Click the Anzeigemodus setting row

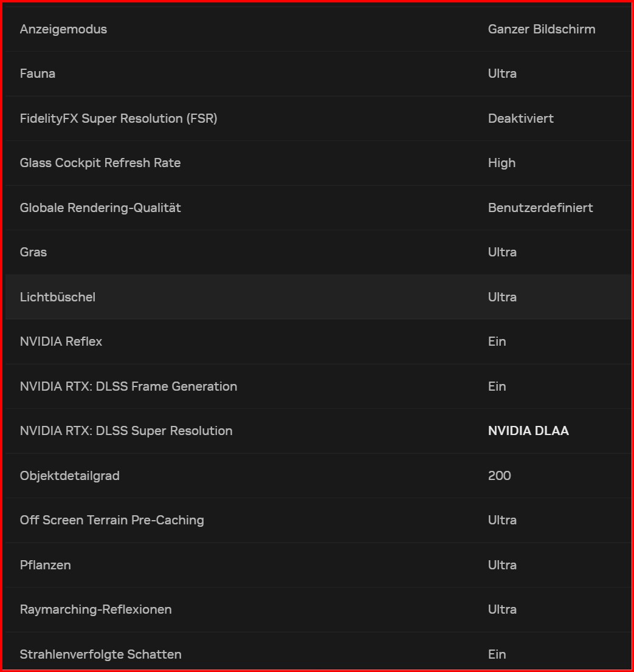(63, 29)
